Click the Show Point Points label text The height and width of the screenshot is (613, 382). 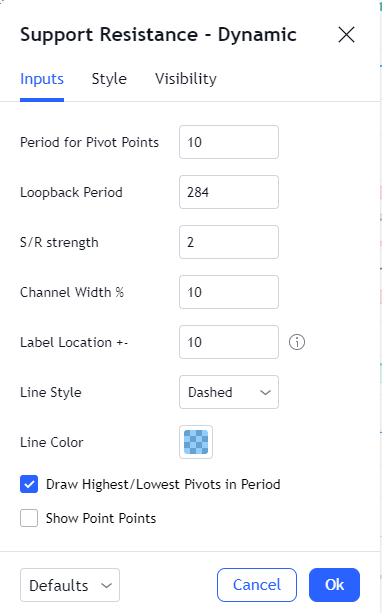tap(101, 518)
